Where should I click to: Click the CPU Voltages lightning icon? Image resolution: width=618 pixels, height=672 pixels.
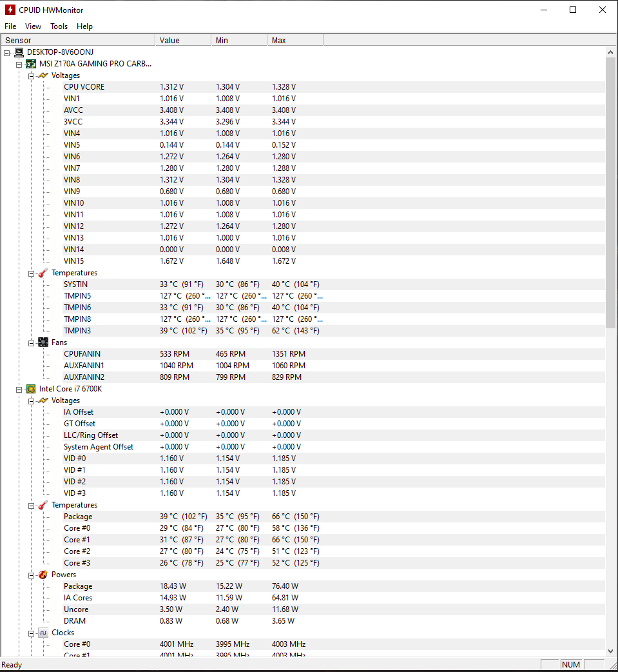pyautogui.click(x=43, y=400)
